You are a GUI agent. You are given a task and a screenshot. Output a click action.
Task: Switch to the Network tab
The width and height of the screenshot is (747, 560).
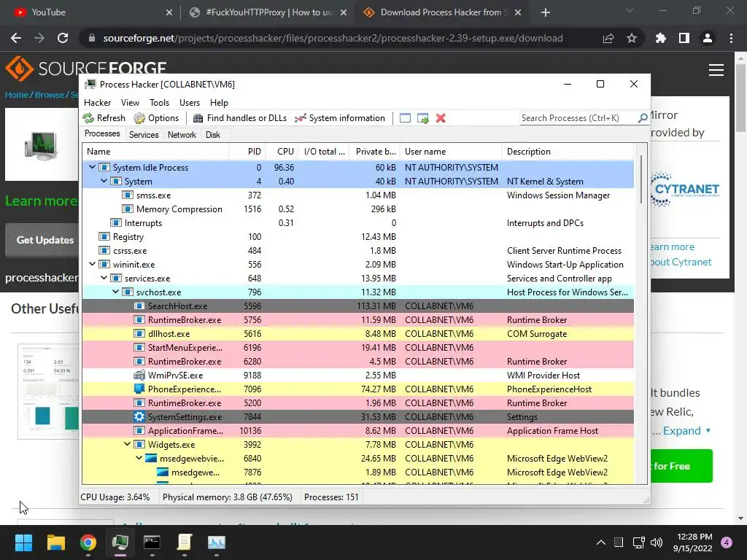click(182, 135)
